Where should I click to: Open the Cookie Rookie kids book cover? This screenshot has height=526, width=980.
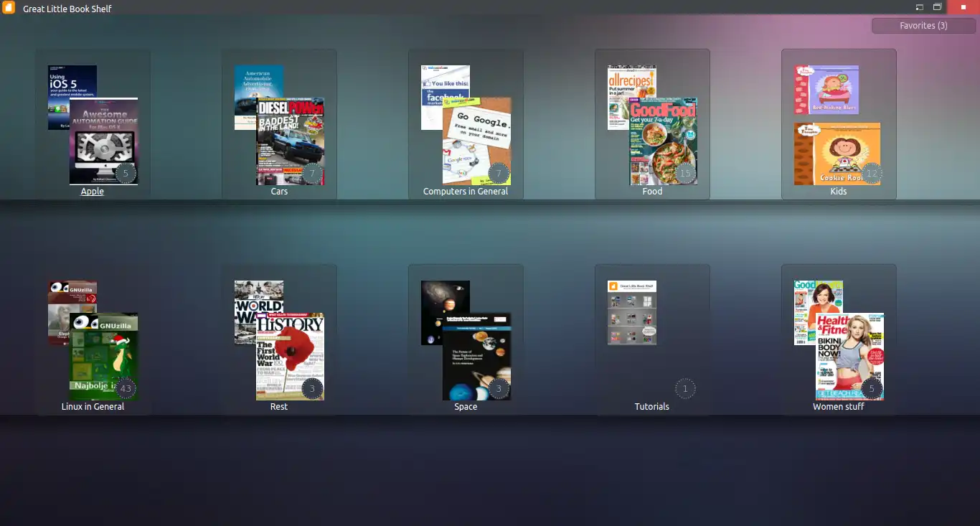(x=837, y=154)
